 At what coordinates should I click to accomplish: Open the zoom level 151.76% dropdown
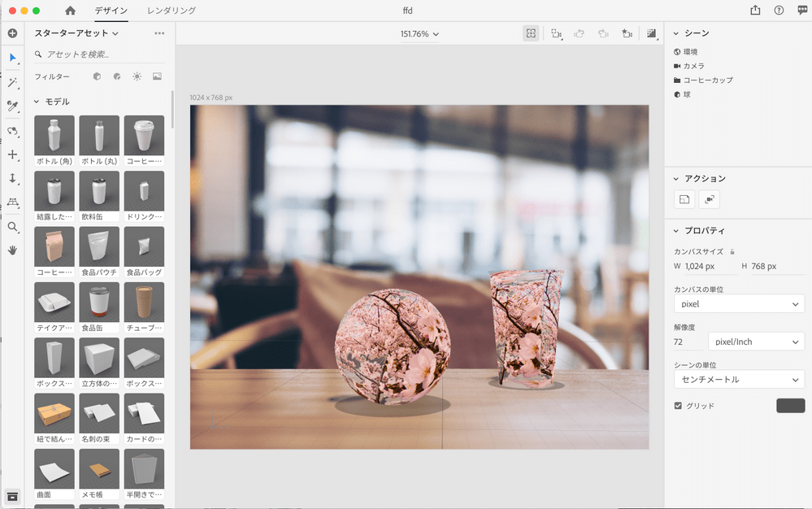click(x=419, y=34)
